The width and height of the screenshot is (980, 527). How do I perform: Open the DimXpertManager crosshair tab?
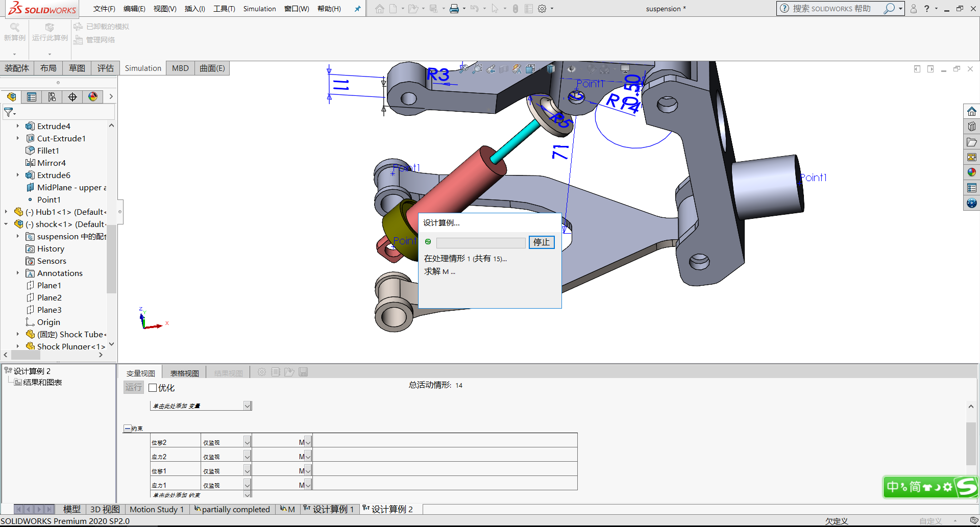tap(72, 97)
